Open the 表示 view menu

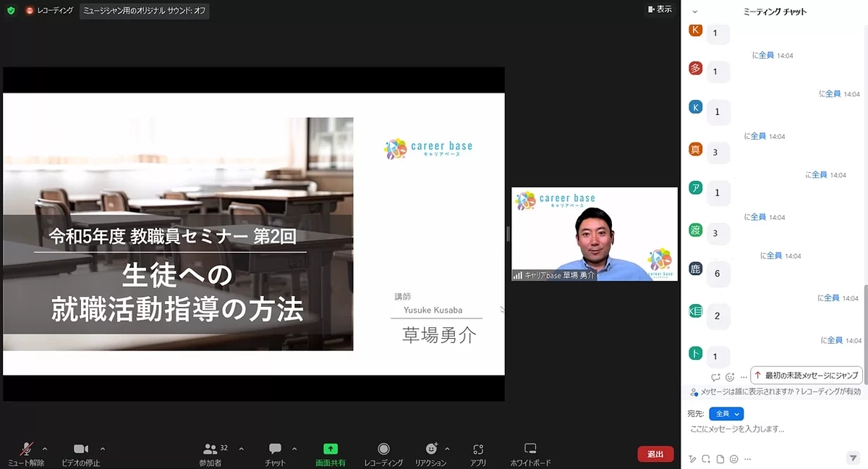660,9
